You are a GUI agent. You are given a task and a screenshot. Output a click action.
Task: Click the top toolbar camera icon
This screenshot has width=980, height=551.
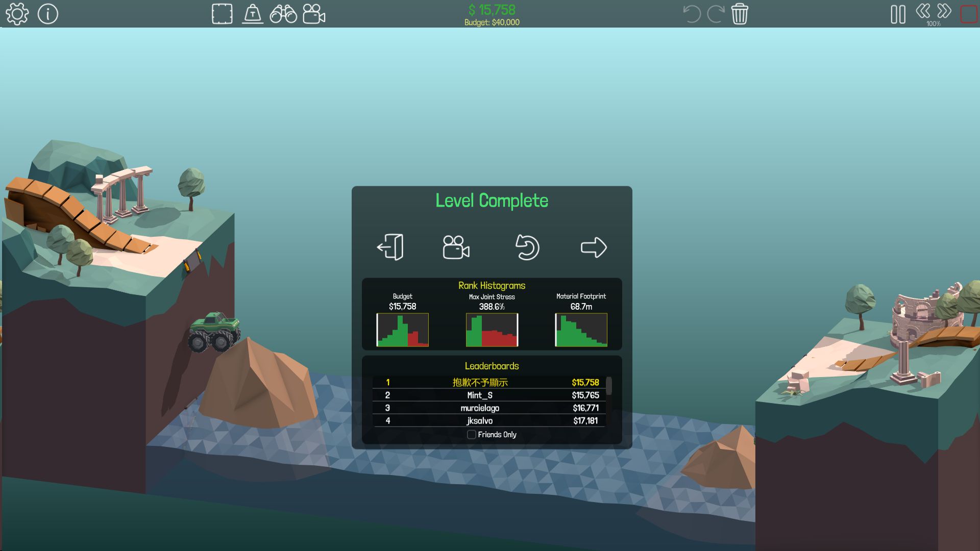click(x=314, y=14)
